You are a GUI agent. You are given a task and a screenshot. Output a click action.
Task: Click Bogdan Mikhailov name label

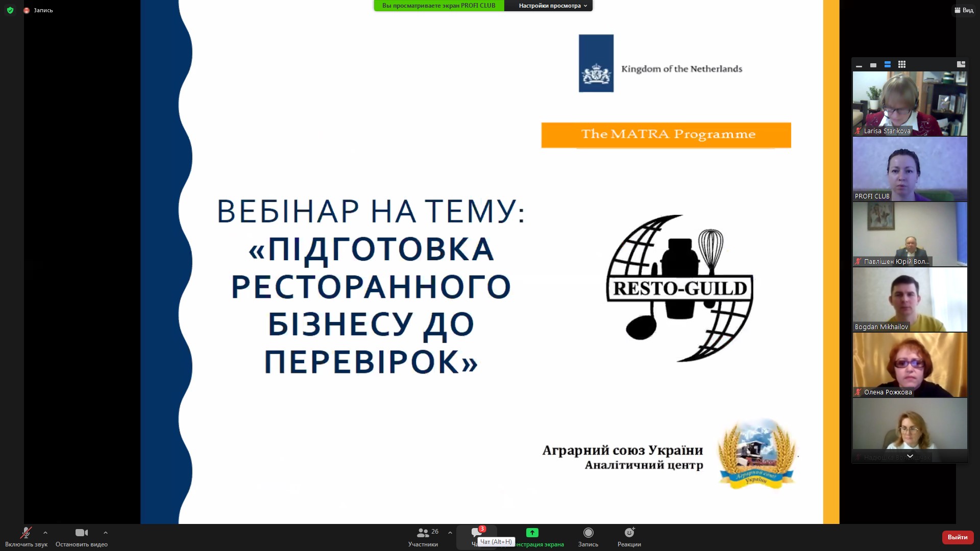point(881,327)
